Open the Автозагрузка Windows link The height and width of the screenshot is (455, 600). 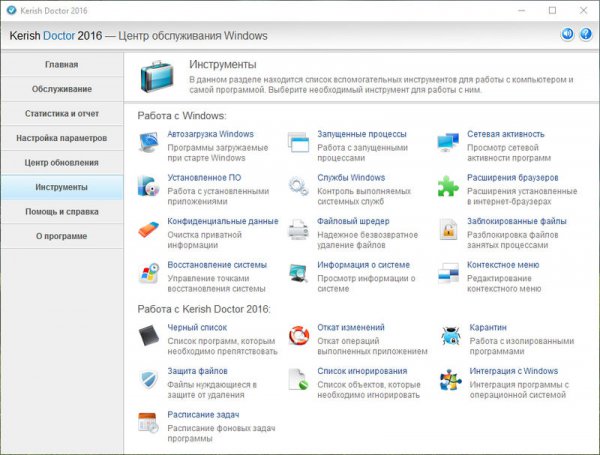click(x=210, y=134)
